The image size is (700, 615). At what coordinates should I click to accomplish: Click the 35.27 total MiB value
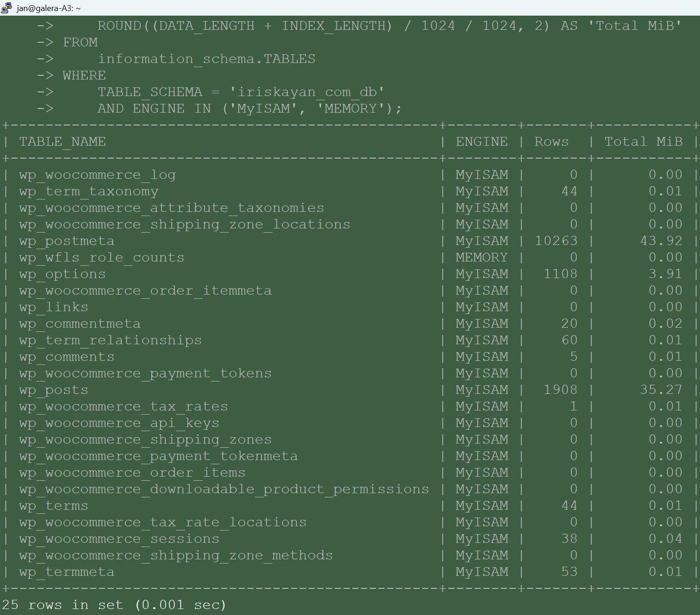[x=661, y=390]
